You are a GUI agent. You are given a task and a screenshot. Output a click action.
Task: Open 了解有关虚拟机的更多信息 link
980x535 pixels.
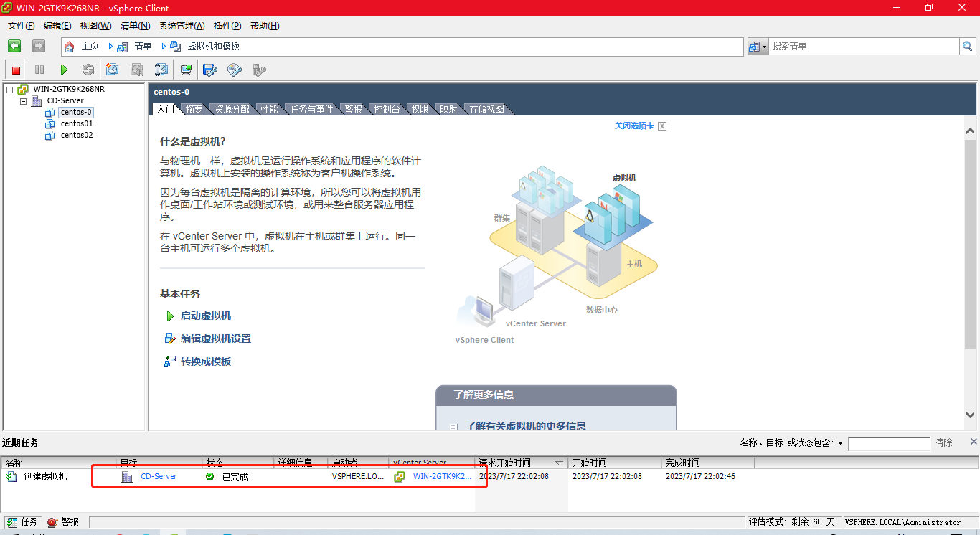(x=526, y=426)
